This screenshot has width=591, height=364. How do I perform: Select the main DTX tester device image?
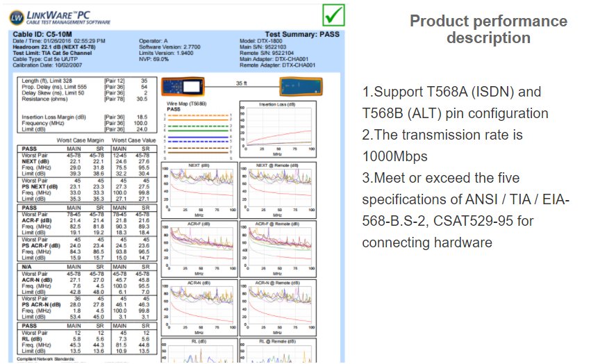coord(183,87)
